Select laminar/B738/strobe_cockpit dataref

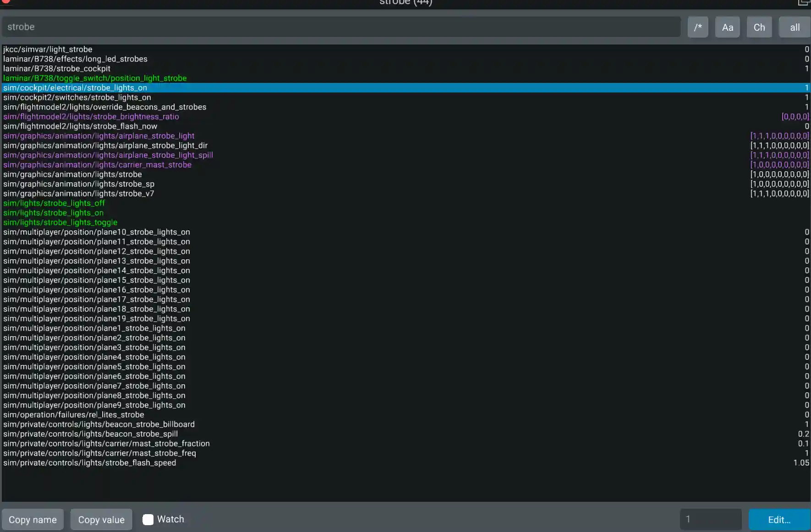click(406, 69)
